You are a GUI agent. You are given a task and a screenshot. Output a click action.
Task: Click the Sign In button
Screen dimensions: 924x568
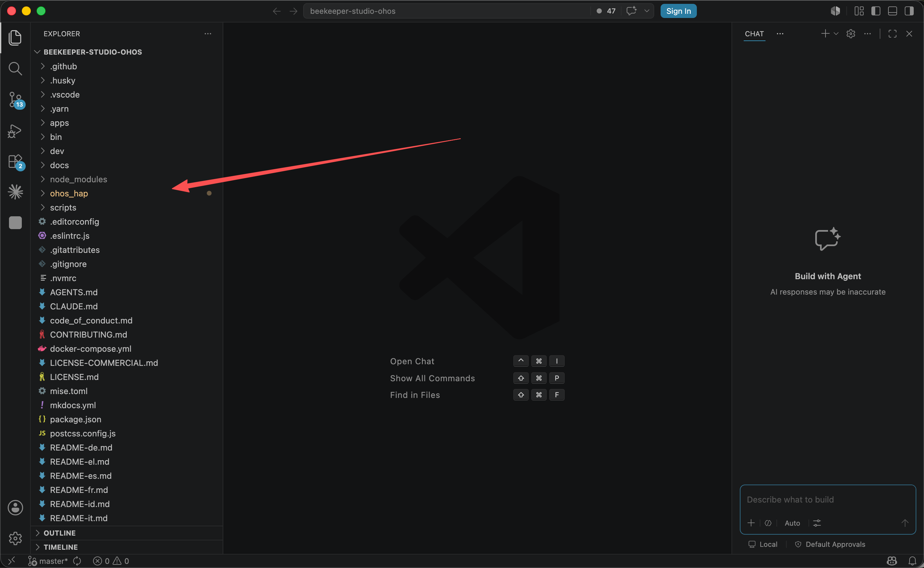click(x=679, y=11)
